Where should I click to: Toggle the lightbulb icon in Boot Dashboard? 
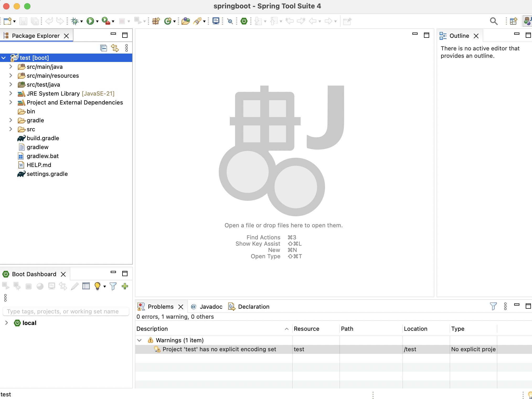[x=97, y=286]
